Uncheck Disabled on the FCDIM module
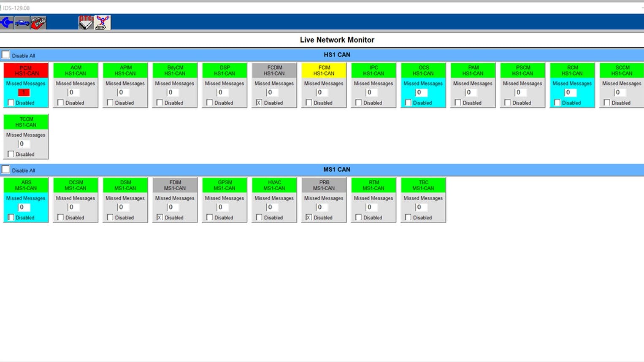This screenshot has height=362, width=644. (x=259, y=103)
